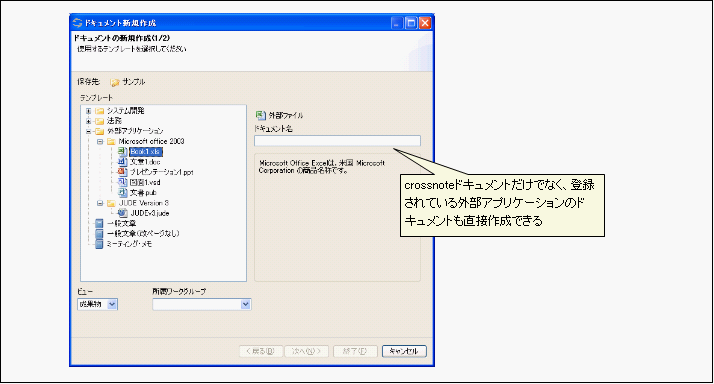The image size is (714, 384).
Task: Select the 一般文章 template
Action: pos(121,223)
